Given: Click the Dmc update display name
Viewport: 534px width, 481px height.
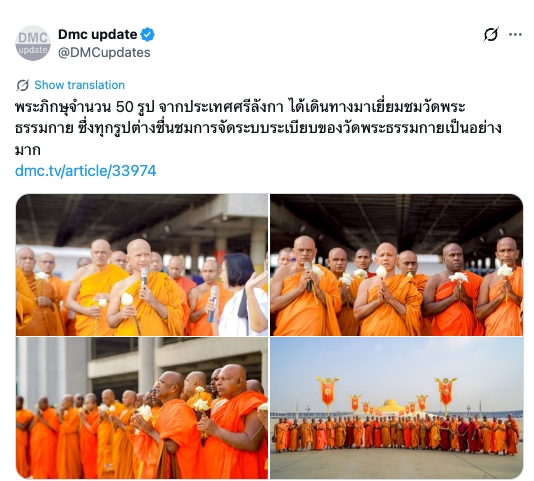Looking at the screenshot, I should [98, 34].
